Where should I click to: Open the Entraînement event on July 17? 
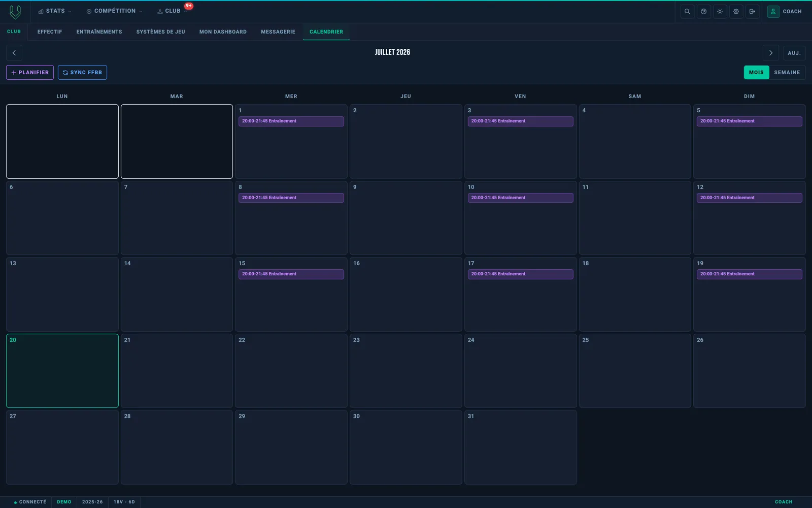(520, 274)
